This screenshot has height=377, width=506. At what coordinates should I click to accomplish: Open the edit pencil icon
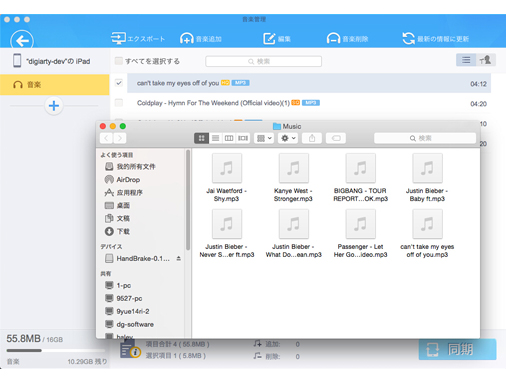click(x=269, y=39)
